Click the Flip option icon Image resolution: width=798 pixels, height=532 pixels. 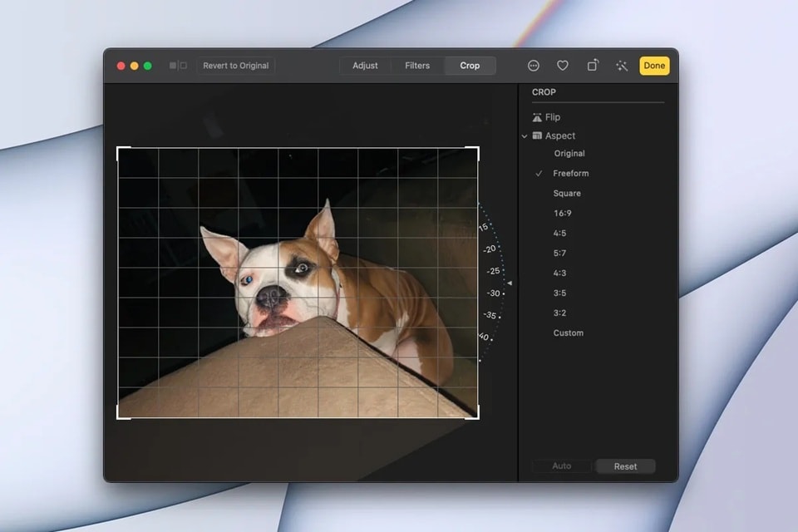537,117
